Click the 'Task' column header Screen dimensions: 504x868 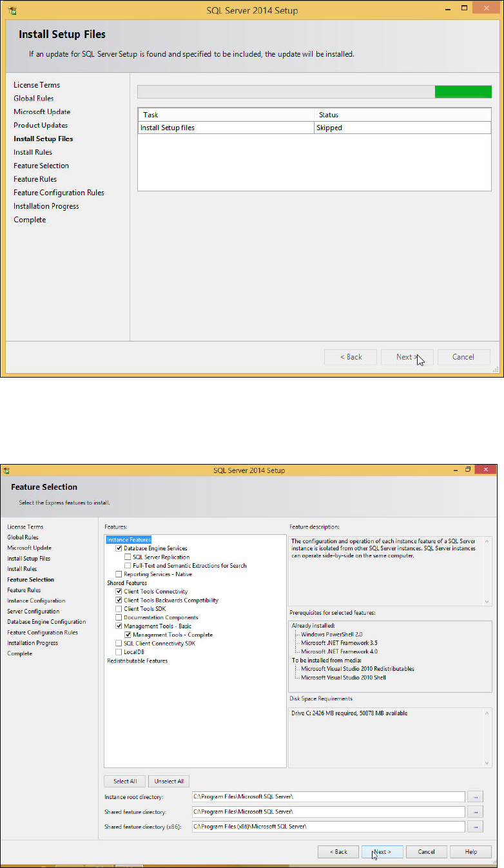click(226, 115)
